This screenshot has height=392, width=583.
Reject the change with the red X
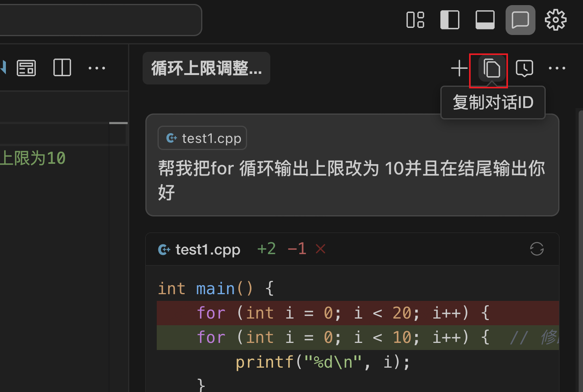pyautogui.click(x=321, y=249)
